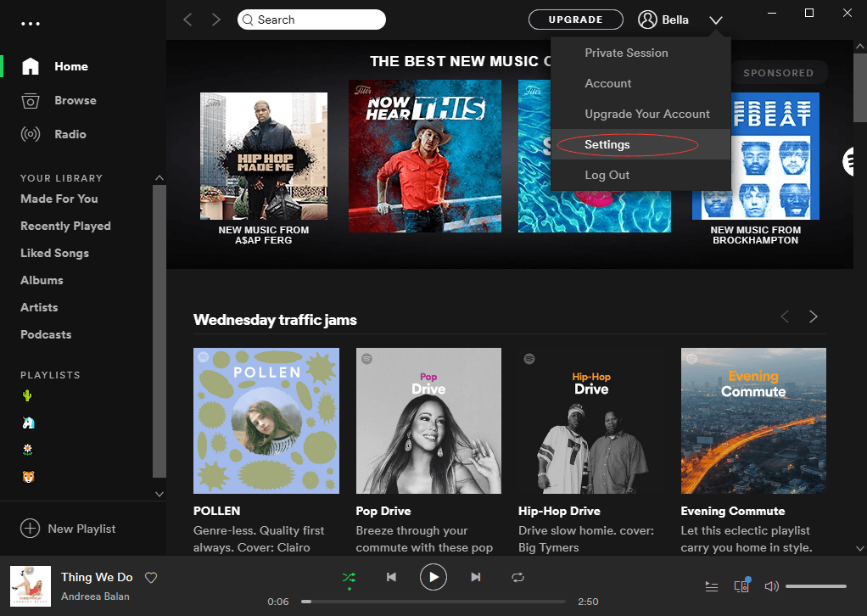Go forward with the right arrow

215,20
